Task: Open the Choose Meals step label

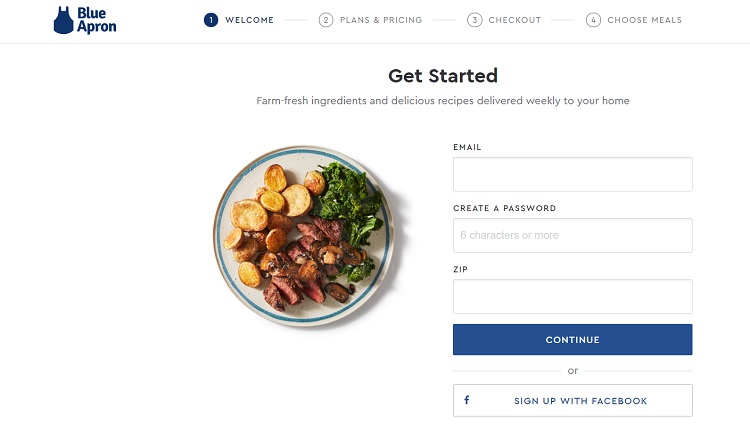Action: [x=644, y=20]
